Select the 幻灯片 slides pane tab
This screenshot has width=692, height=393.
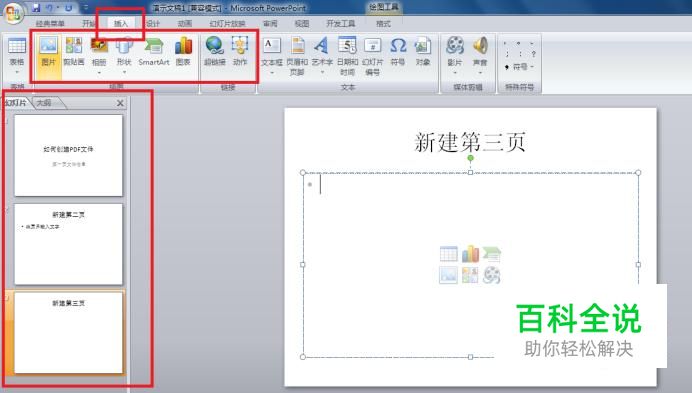16,103
